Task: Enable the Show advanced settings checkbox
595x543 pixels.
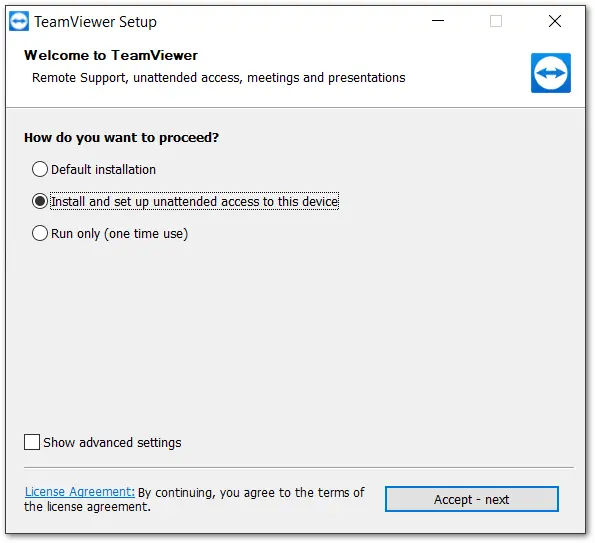Action: coord(32,442)
